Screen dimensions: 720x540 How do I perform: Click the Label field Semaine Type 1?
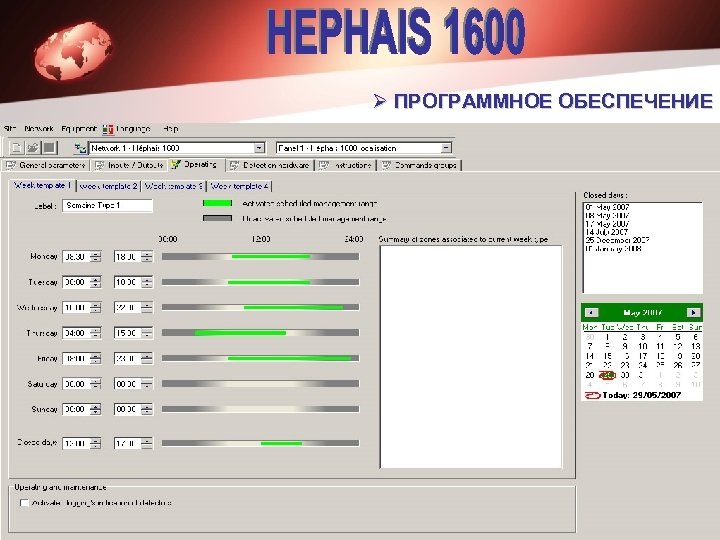pos(107,206)
